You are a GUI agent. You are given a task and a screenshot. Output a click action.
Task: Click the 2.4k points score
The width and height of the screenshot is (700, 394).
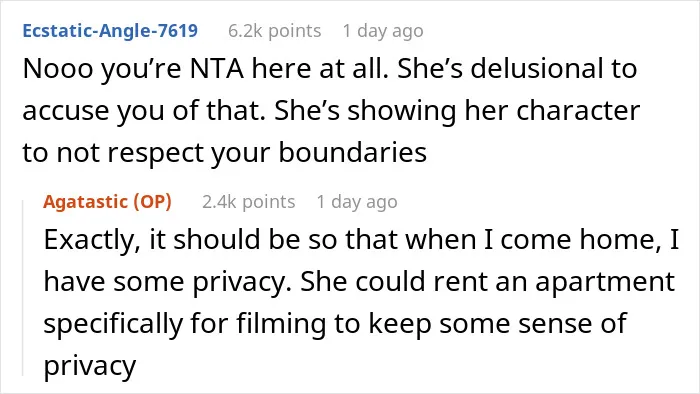pos(249,202)
